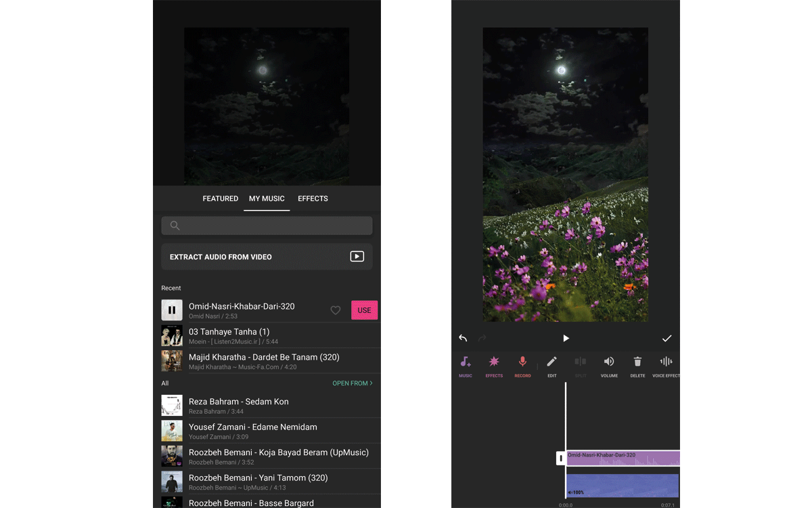
Task: Expand the Open From option
Action: click(352, 383)
